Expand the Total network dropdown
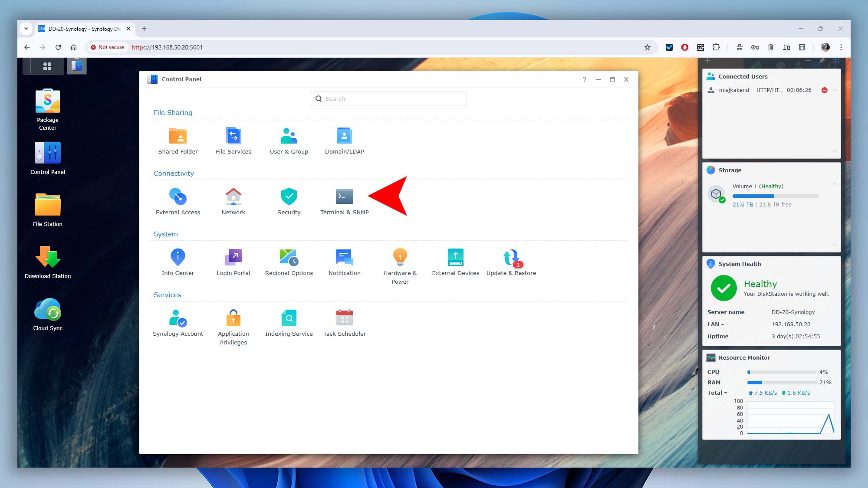 click(717, 393)
